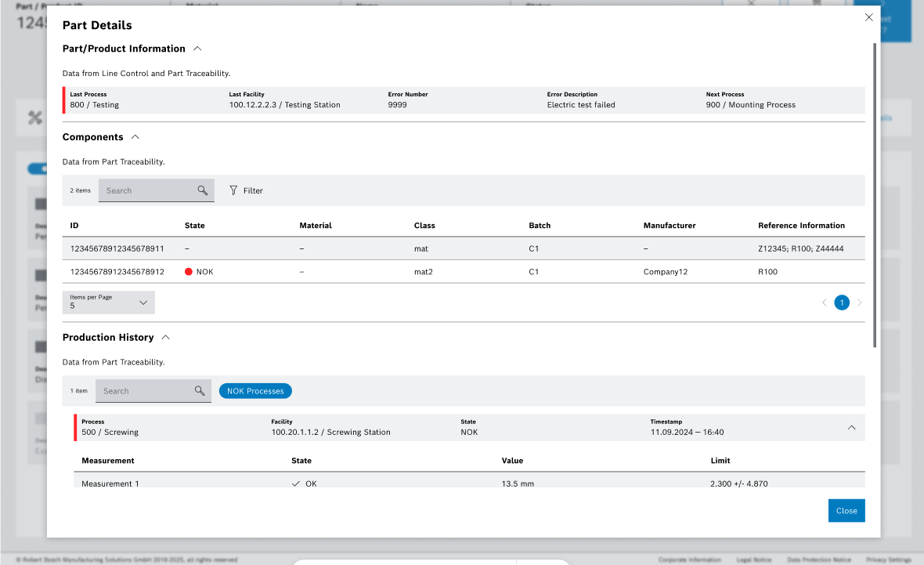Viewport: 924px width, 565px height.
Task: Type in the Components search field
Action: 145,190
